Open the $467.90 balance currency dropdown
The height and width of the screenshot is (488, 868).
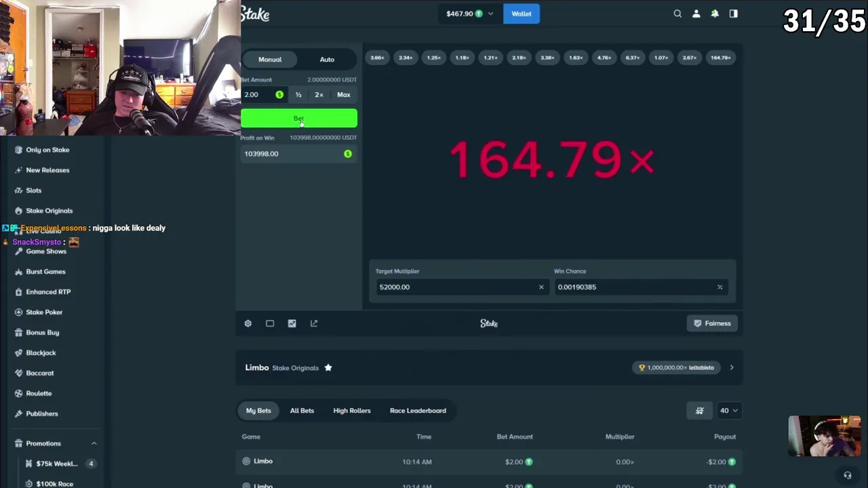click(x=470, y=14)
